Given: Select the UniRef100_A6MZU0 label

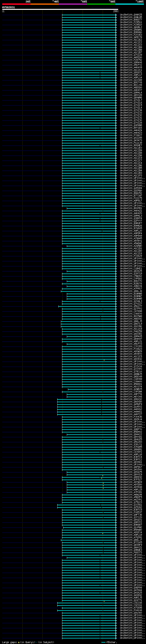Looking at the screenshot, I should click(x=131, y=58).
